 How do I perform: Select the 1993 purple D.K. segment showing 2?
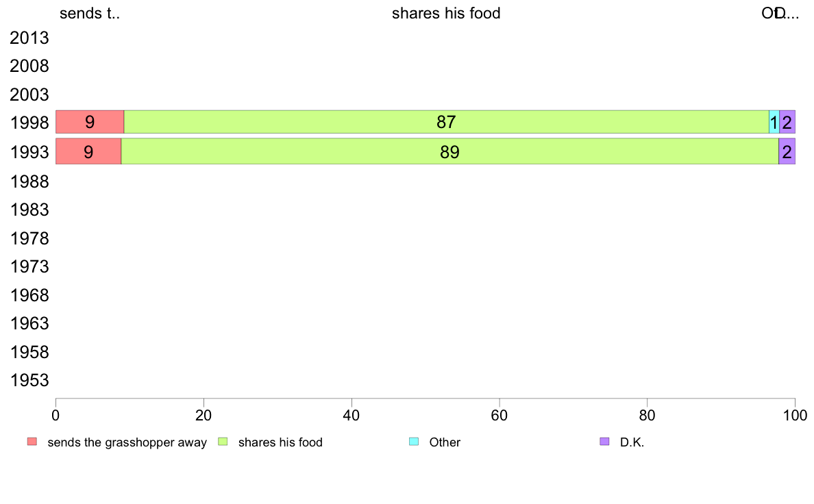(x=787, y=151)
